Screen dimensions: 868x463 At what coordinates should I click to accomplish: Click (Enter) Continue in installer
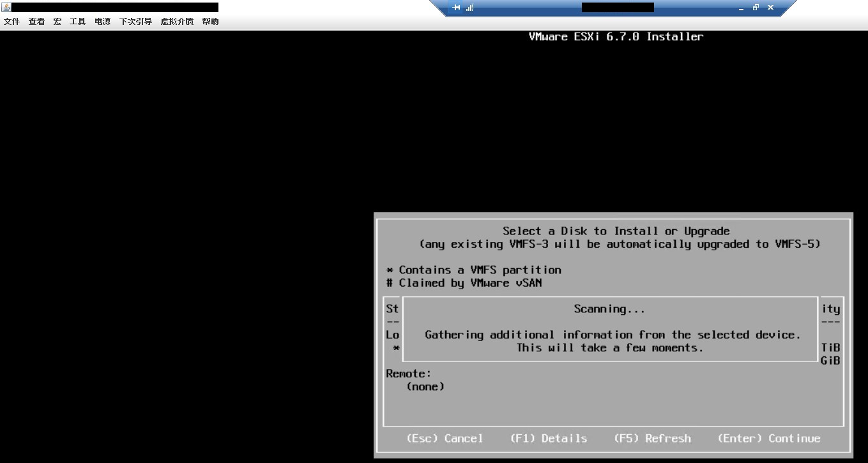pyautogui.click(x=769, y=438)
